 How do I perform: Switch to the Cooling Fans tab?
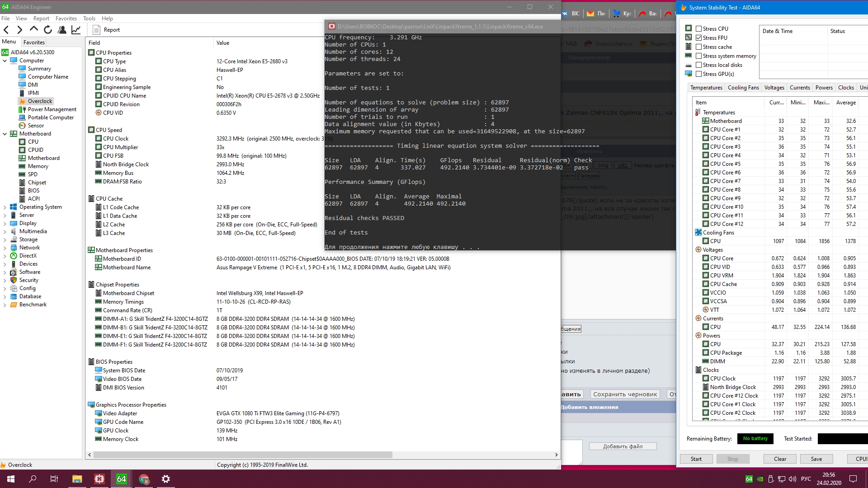pyautogui.click(x=743, y=88)
